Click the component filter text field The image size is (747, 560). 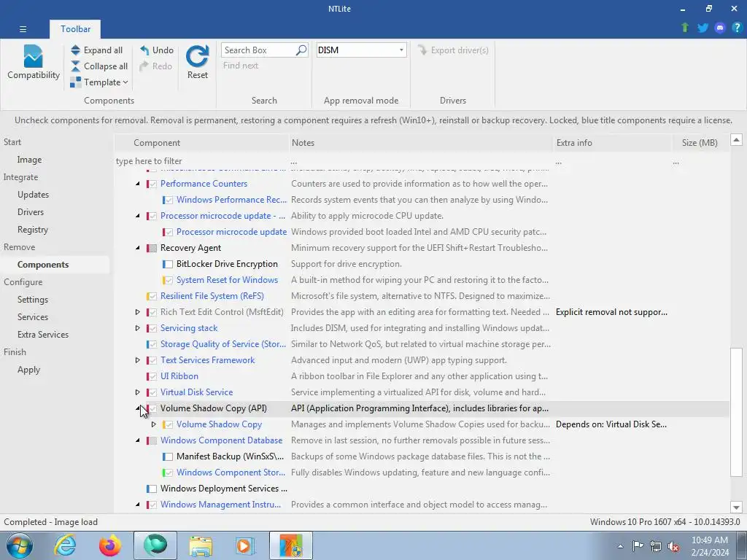coord(201,161)
